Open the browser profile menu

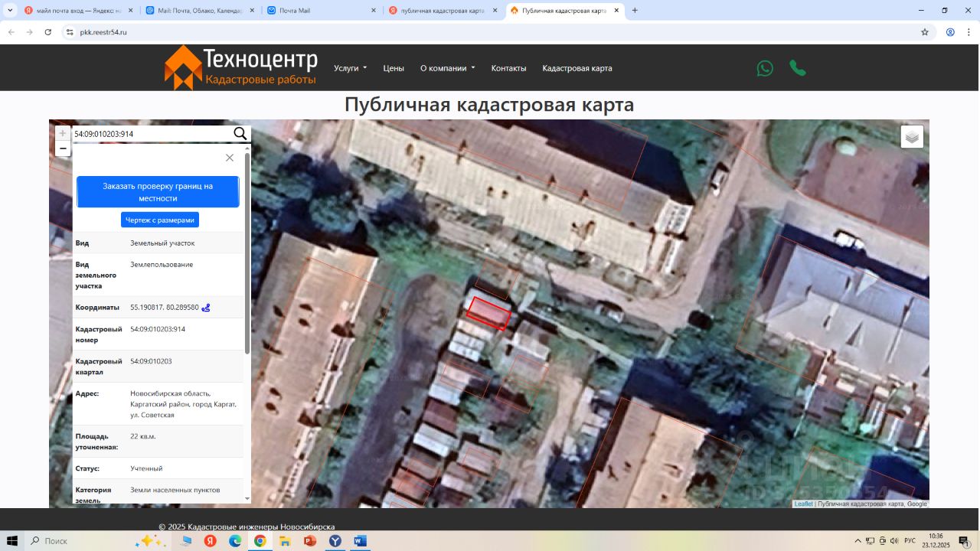click(x=950, y=32)
